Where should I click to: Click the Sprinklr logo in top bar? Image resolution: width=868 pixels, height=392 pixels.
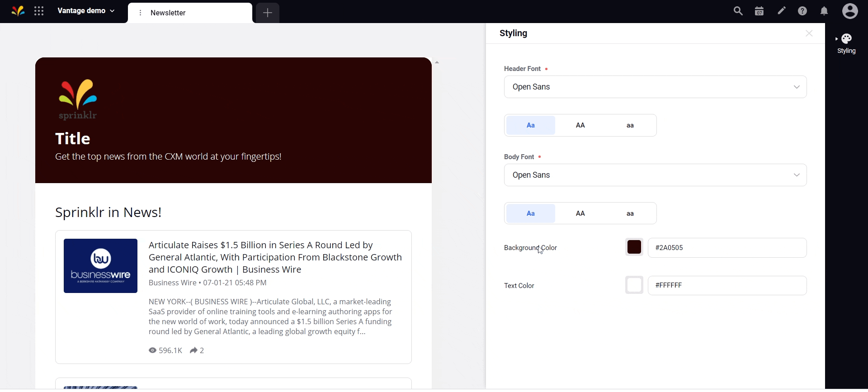[18, 11]
